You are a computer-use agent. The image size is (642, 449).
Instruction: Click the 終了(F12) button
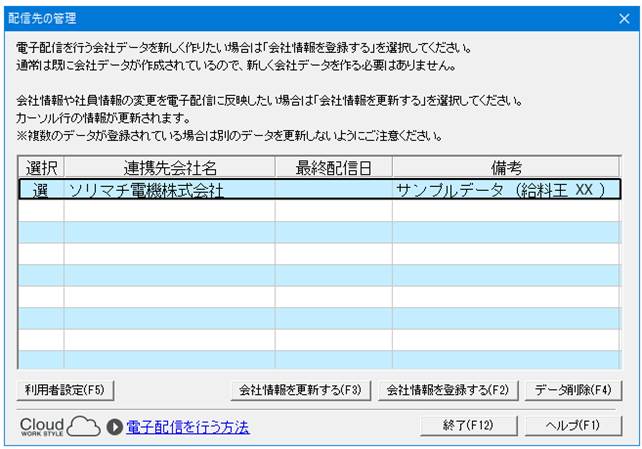coord(469,426)
